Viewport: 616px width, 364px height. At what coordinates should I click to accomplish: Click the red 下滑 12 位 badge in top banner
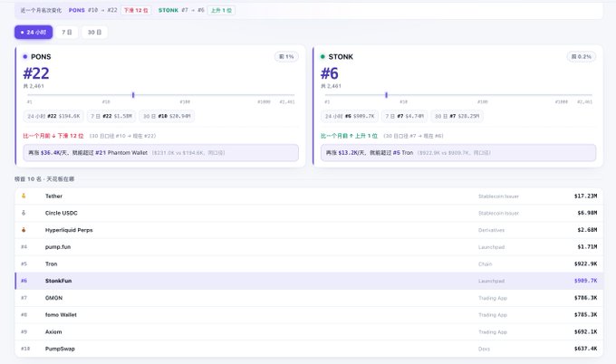[x=136, y=10]
